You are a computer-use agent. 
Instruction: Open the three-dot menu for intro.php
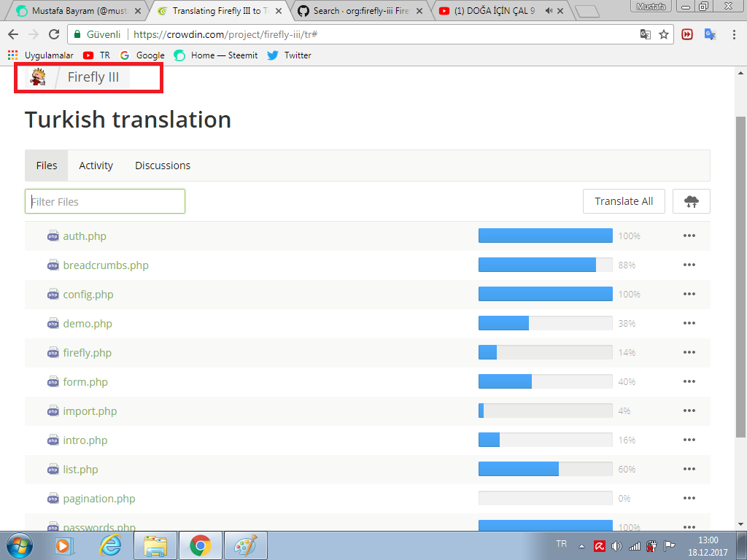point(689,440)
